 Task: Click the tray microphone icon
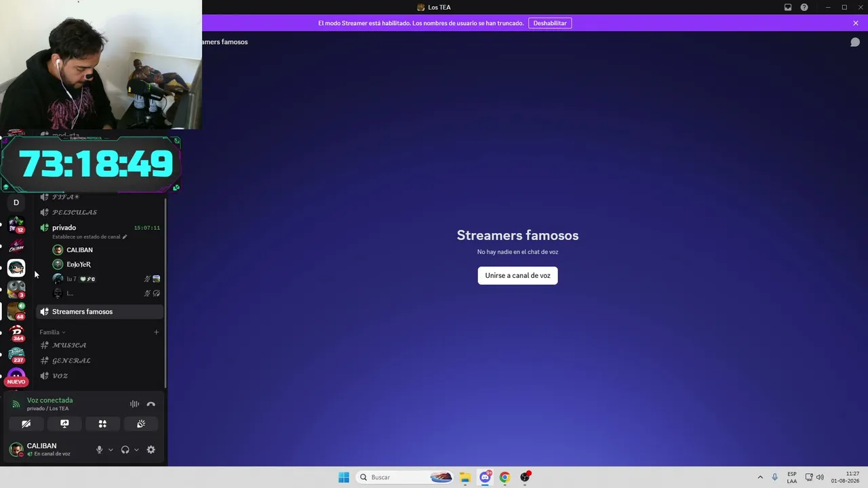point(774,477)
